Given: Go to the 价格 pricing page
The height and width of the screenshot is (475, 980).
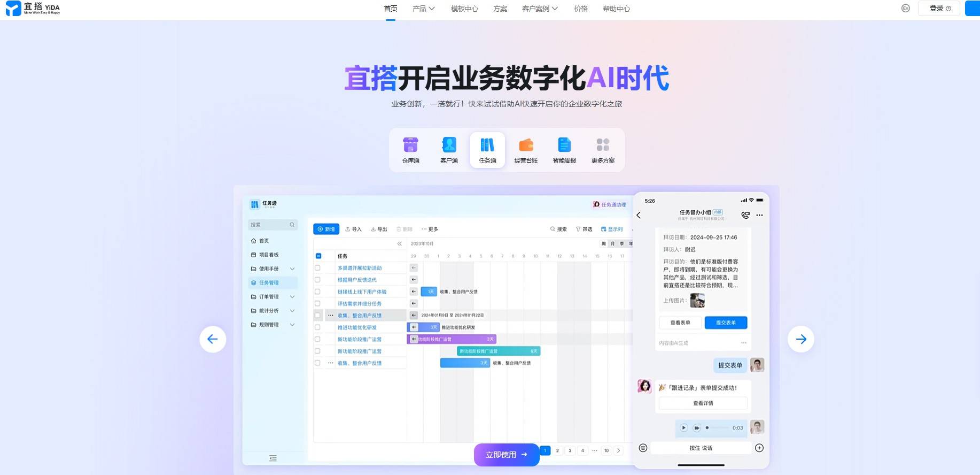Looking at the screenshot, I should (x=580, y=9).
